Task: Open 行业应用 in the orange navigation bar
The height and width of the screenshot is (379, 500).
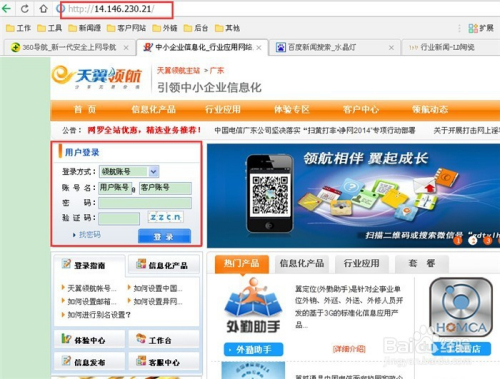Action: point(223,109)
